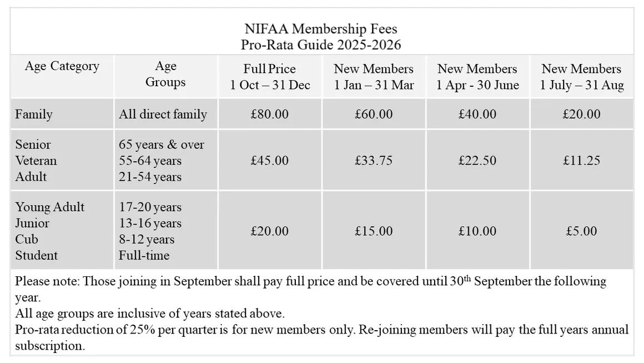Screen dimensions: 644x363
Task: Click the 65 years & over text
Action: 162,145
